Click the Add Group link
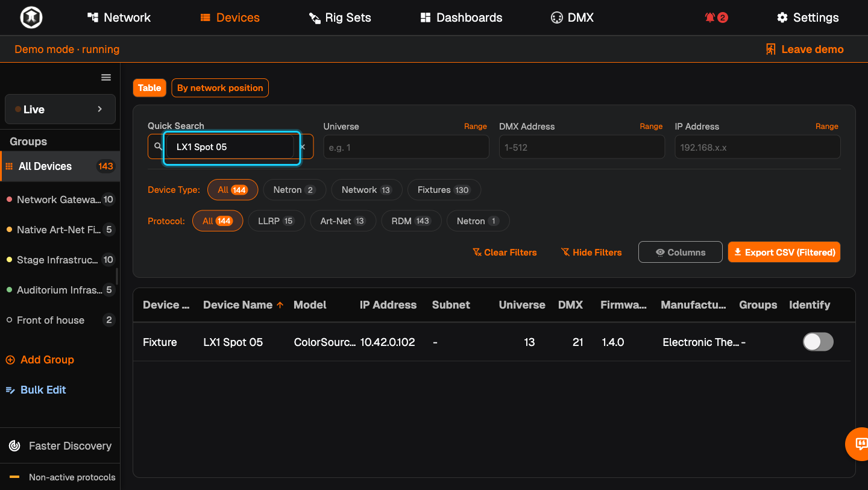 coord(40,360)
